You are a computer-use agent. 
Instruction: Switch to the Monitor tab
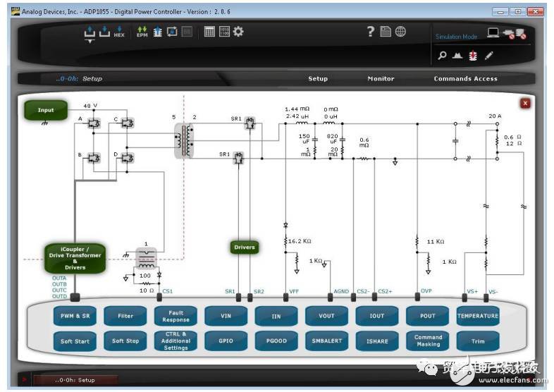381,79
